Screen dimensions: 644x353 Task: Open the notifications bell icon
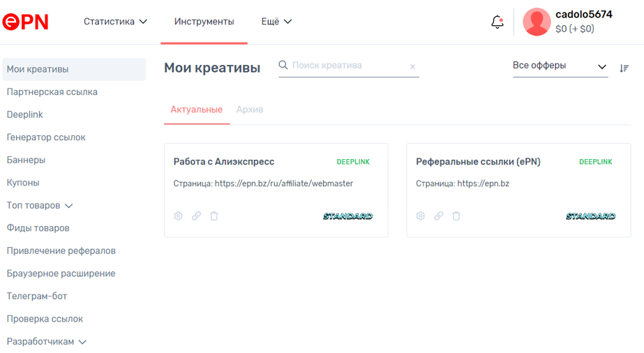pos(497,22)
